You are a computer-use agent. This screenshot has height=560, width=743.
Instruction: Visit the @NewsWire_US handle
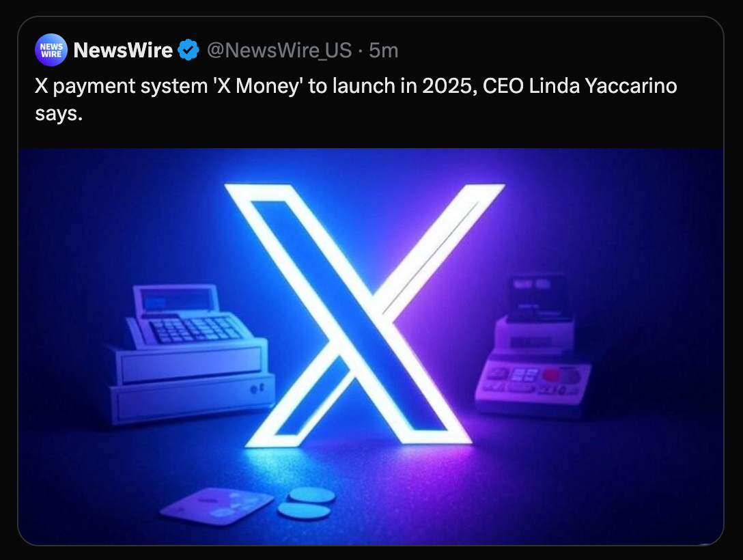click(x=279, y=51)
